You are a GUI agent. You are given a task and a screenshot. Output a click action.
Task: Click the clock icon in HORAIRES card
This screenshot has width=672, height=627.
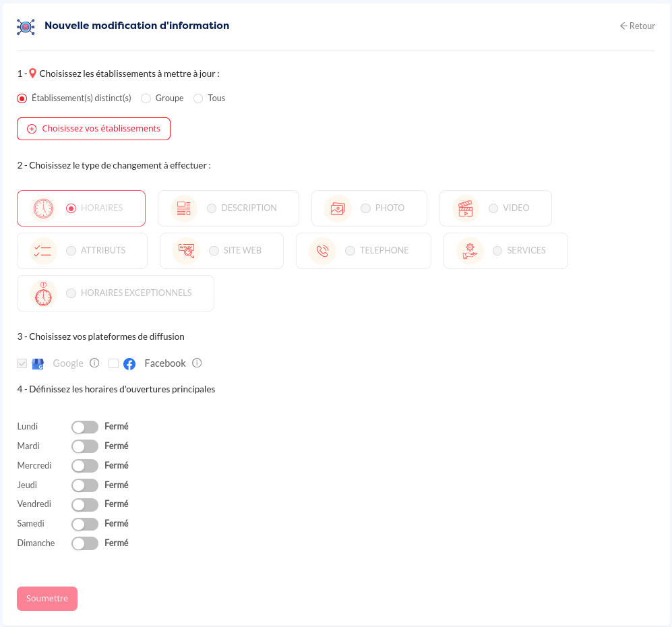43,208
